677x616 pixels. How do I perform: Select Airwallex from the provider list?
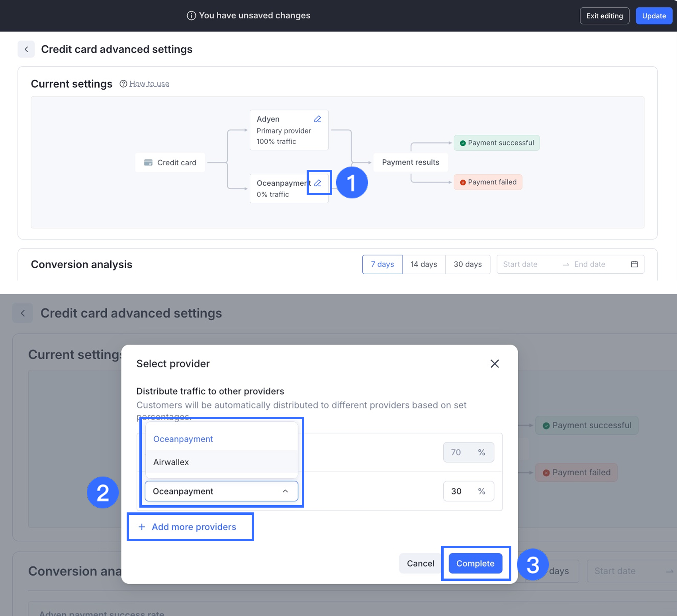click(x=171, y=462)
